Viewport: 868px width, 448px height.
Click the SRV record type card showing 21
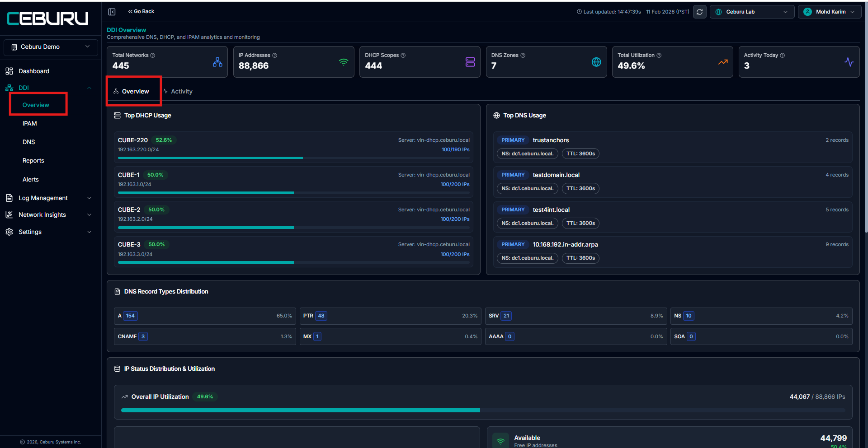coord(576,316)
